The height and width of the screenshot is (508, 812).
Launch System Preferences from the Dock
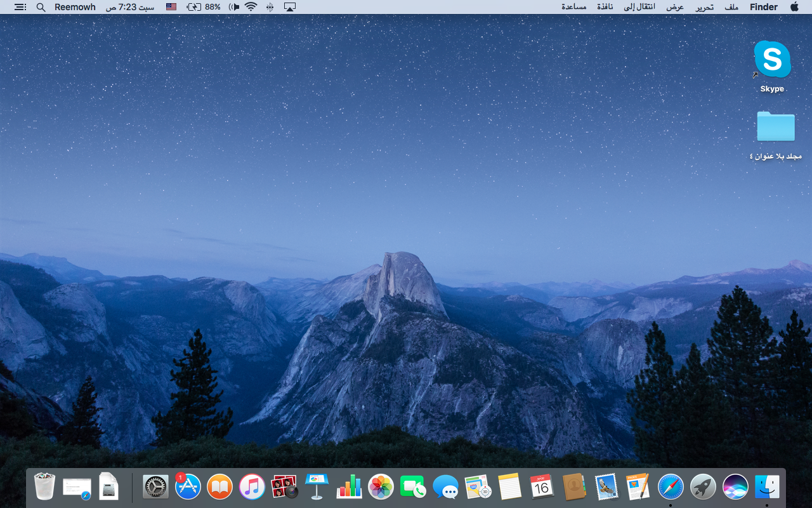155,487
